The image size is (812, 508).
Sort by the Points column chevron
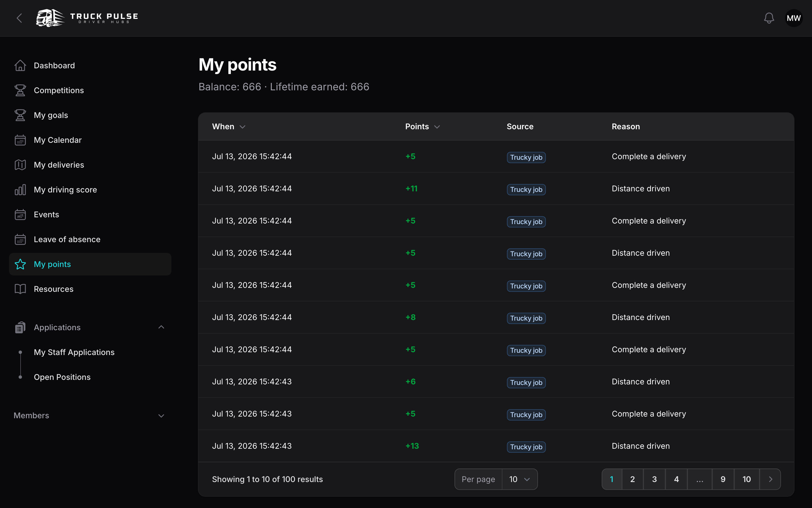[x=437, y=127]
